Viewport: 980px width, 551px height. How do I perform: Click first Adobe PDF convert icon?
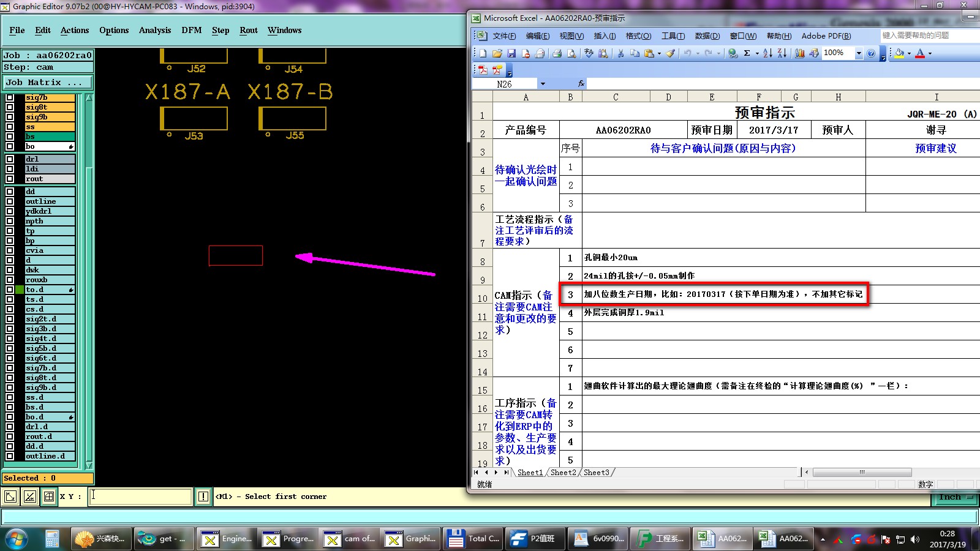pyautogui.click(x=483, y=69)
